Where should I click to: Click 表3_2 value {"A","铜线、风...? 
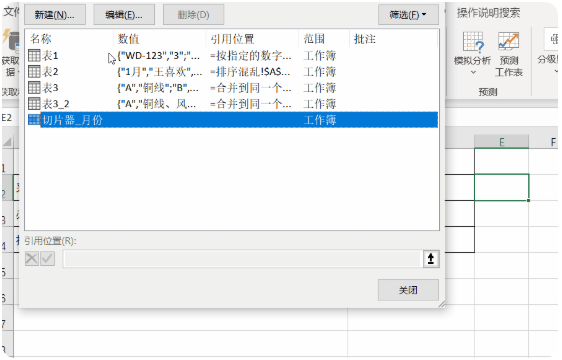coord(157,104)
